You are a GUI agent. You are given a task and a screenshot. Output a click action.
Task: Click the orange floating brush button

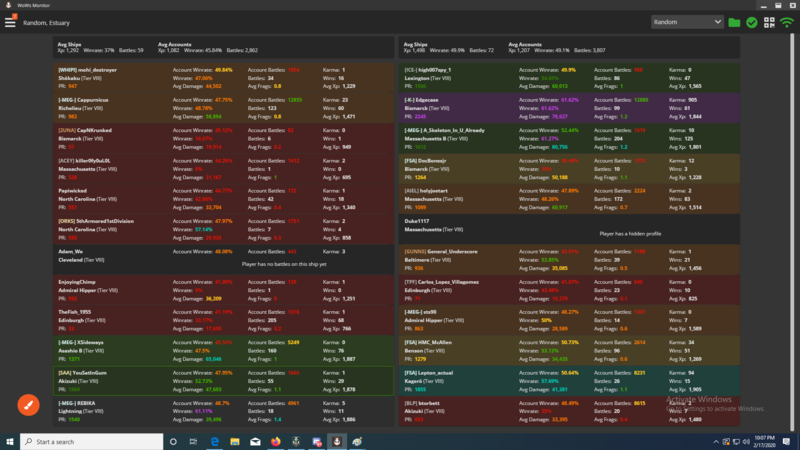coord(28,406)
